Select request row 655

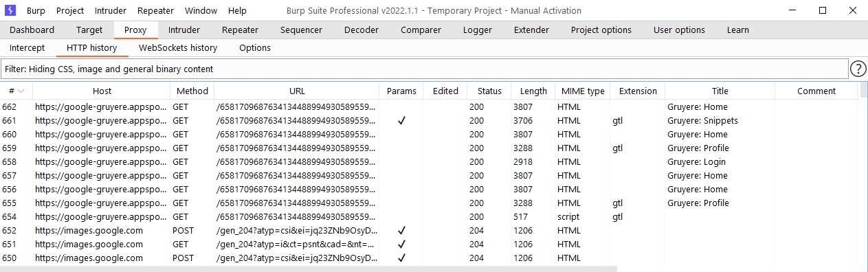429,203
